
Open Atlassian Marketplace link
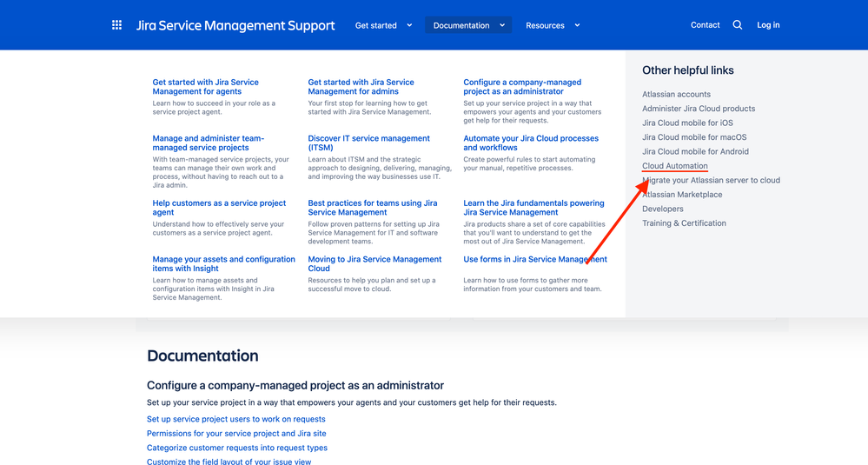click(682, 195)
